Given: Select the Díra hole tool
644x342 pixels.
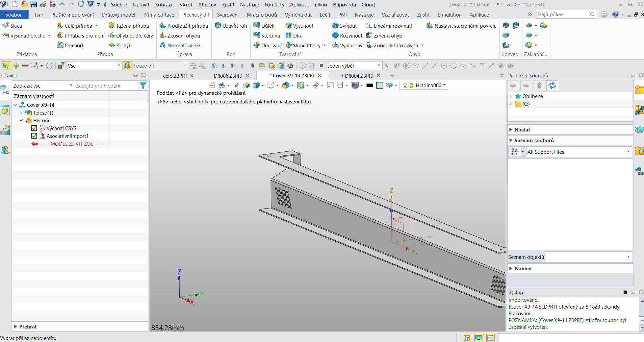Looking at the screenshot, I should pos(294,35).
